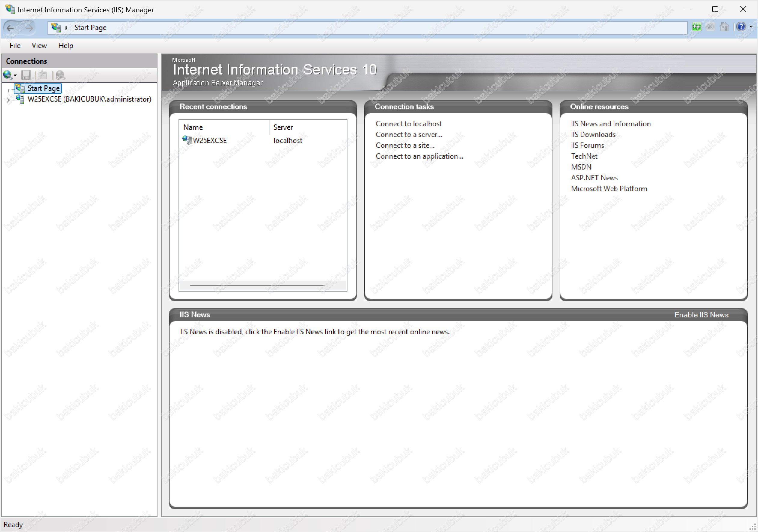Viewport: 758px width, 532px height.
Task: Select Start Page in the Connections tree
Action: tap(44, 88)
